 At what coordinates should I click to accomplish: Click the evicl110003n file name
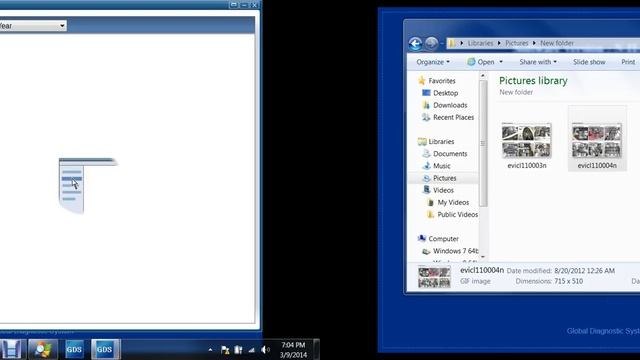coord(527,166)
